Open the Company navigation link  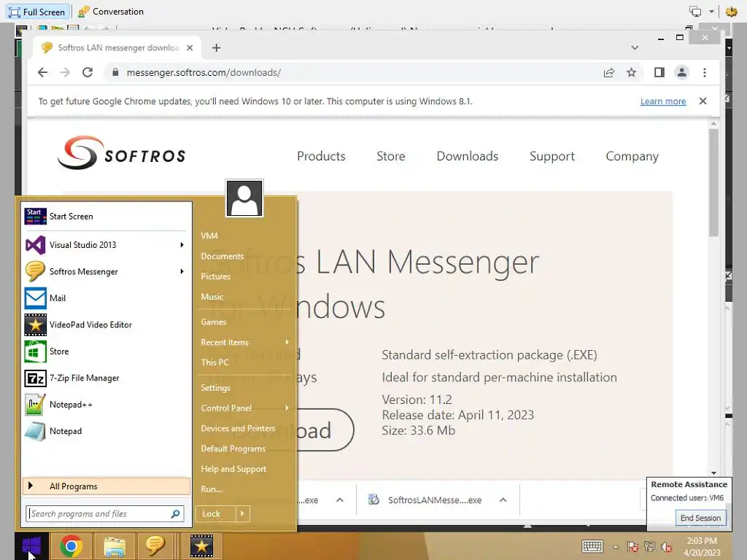(x=632, y=156)
